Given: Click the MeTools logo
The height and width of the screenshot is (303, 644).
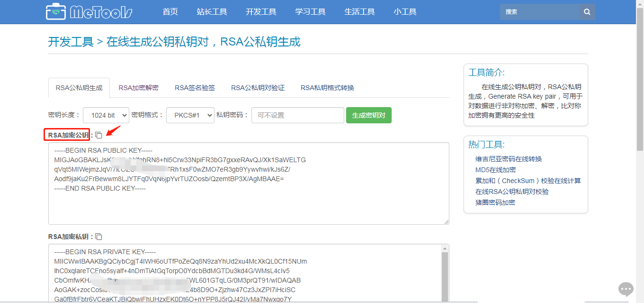Looking at the screenshot, I should click(x=89, y=12).
